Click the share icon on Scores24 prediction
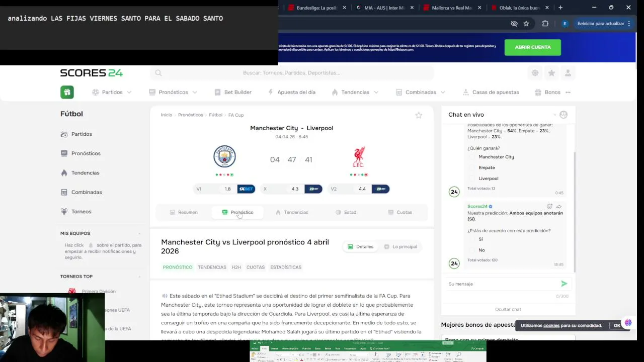644x362 pixels. pyautogui.click(x=558, y=207)
